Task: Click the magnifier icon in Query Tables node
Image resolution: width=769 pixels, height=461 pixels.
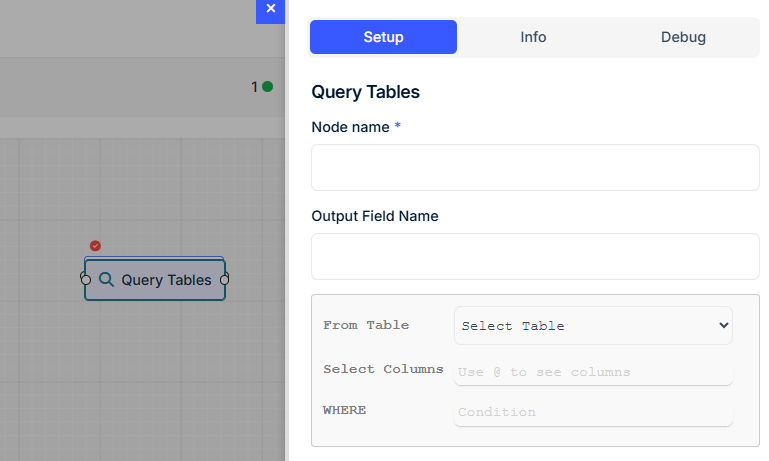Action: click(106, 280)
